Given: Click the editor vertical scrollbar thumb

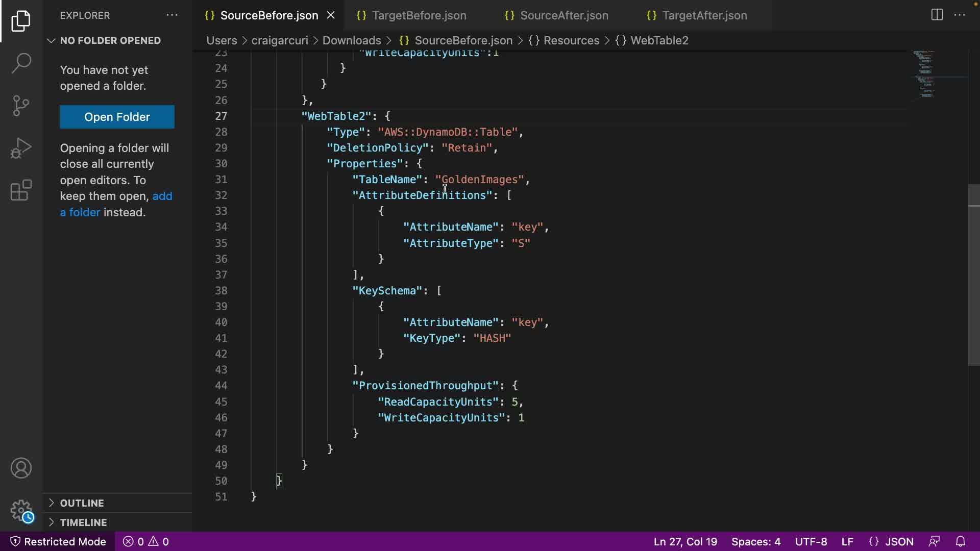Looking at the screenshot, I should coord(973,275).
